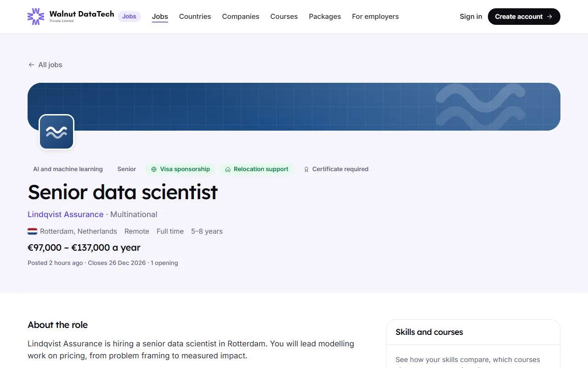
Task: Click the €97,000 – €137,000 salary text
Action: 84,247
